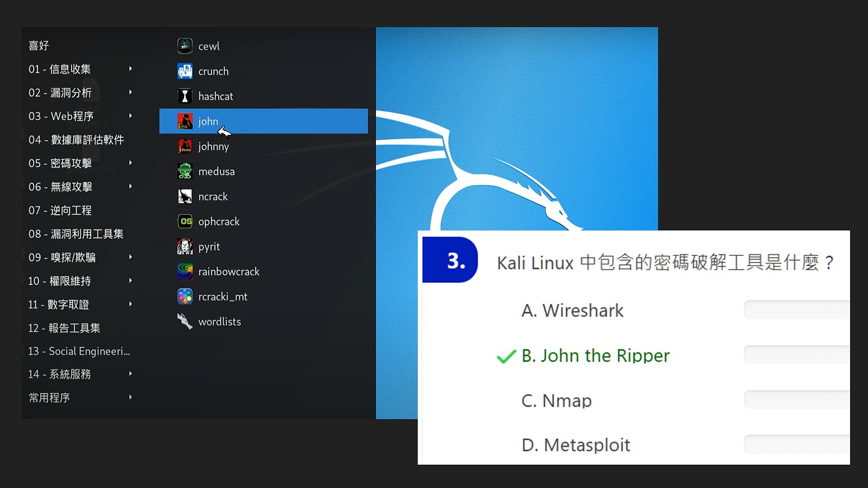Image resolution: width=868 pixels, height=488 pixels.
Task: Expand the 05 - 密碼攻擊 submenu arrow
Action: 130,163
